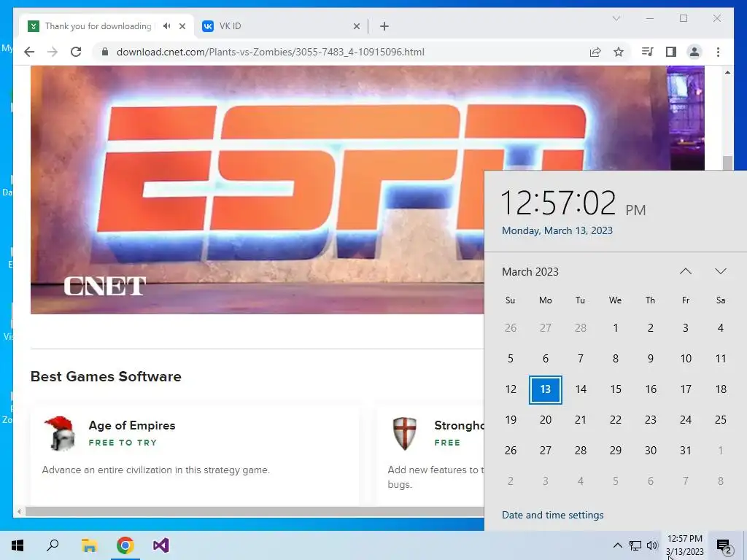Select March 17 in the calendar
Image resolution: width=747 pixels, height=560 pixels.
[x=686, y=389]
